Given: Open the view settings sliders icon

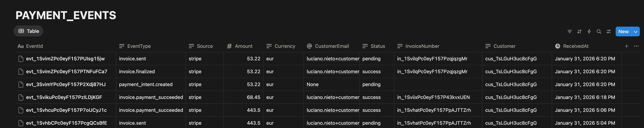Looking at the screenshot, I should point(608,31).
